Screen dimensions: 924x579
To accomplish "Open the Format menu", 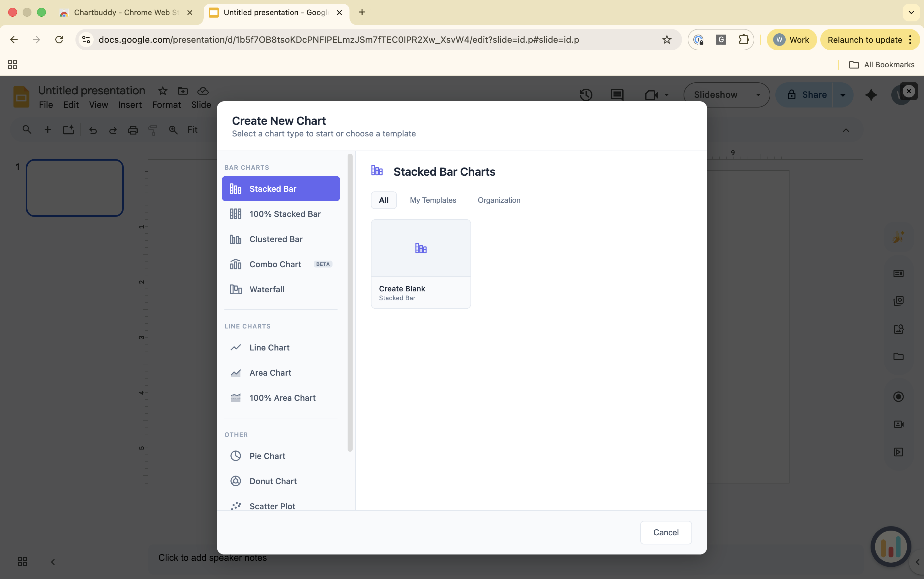I will pos(166,105).
